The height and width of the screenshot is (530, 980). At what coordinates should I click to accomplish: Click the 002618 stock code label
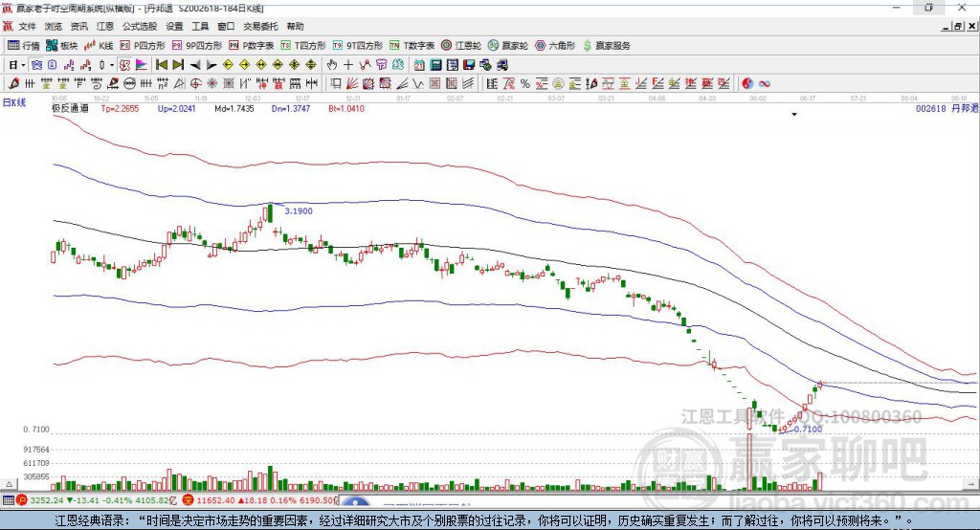[931, 108]
